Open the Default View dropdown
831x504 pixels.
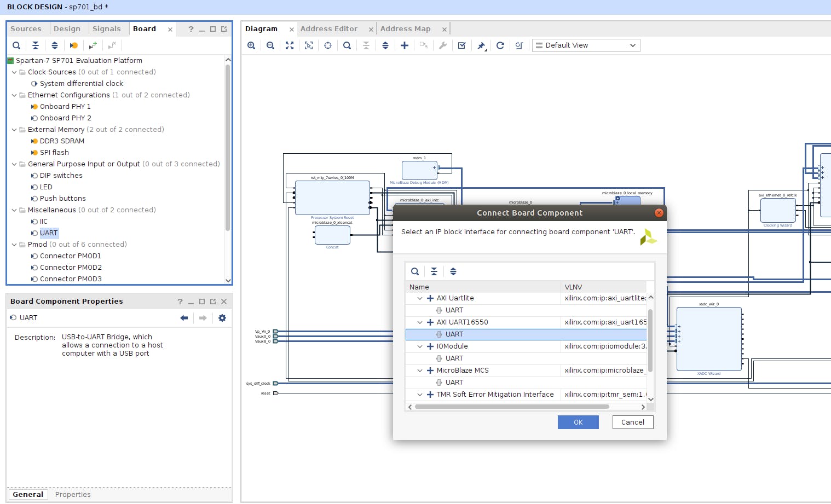click(586, 45)
